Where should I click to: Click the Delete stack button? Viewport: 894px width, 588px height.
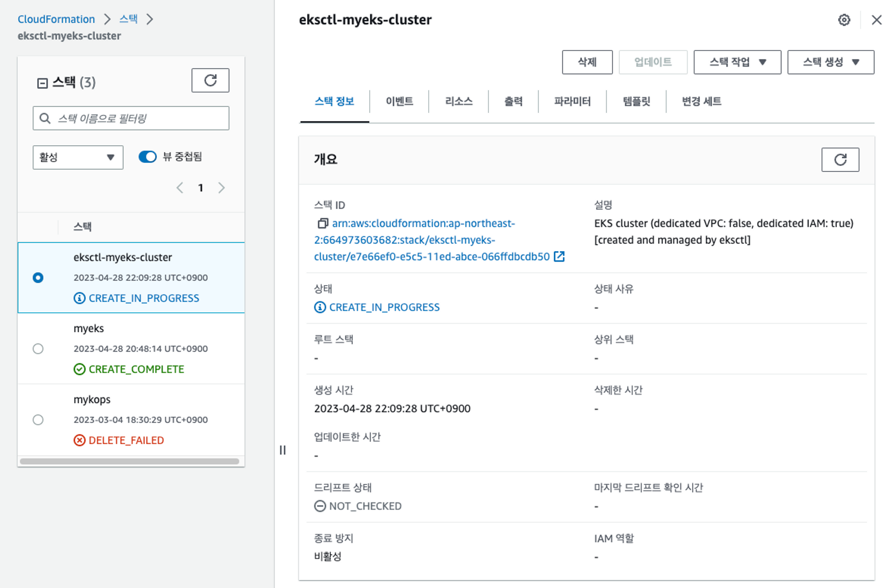586,62
